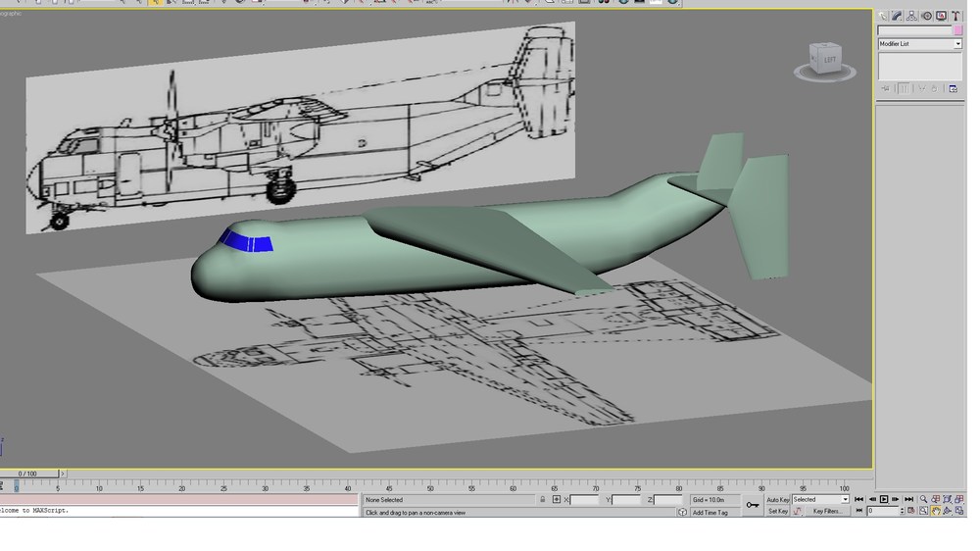Toggle Auto Key animation mode

777,500
